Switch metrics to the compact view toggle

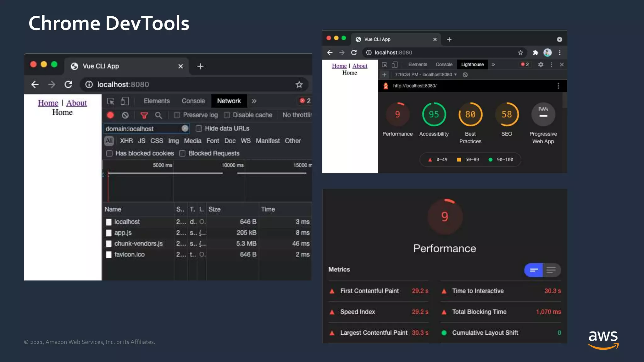tap(534, 270)
